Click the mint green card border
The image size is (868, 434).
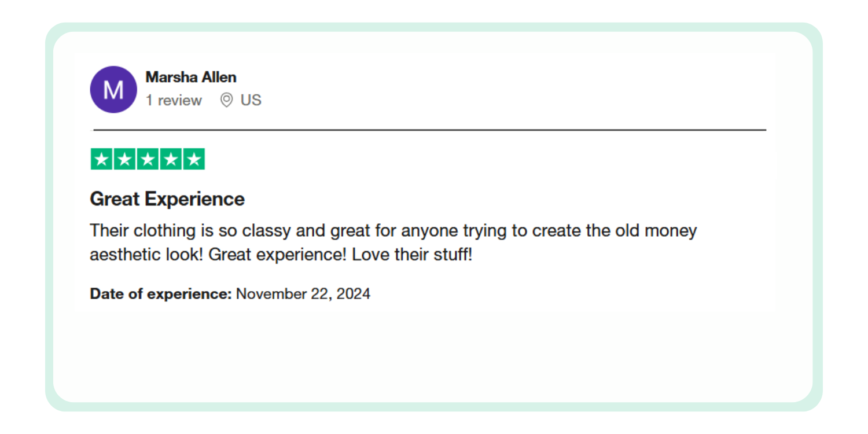[434, 27]
